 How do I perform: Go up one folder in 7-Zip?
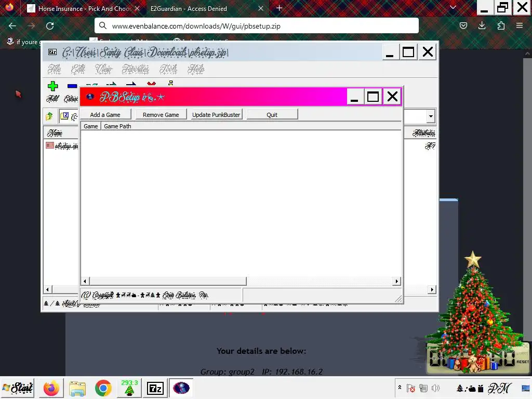(x=49, y=116)
